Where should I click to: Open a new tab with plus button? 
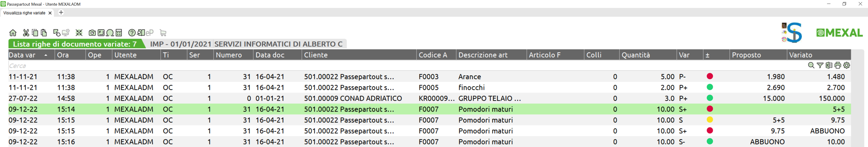click(61, 12)
